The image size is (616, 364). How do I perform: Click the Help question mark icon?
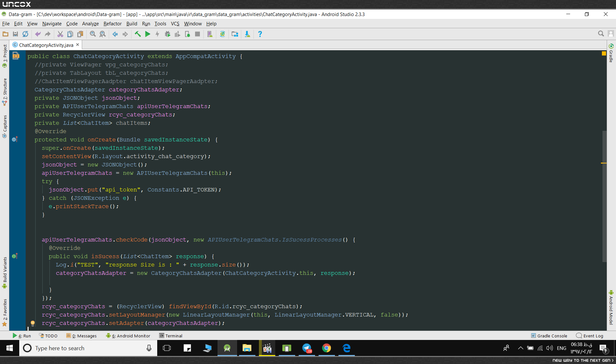coord(260,34)
